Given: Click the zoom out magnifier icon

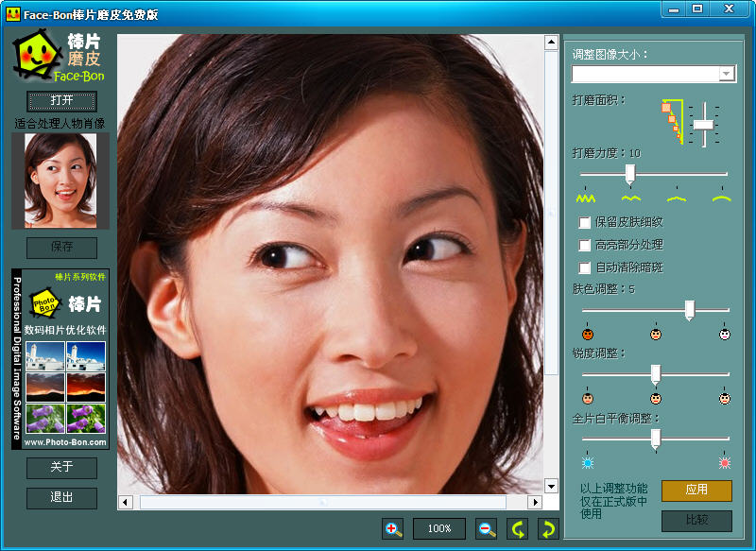Looking at the screenshot, I should tap(486, 528).
